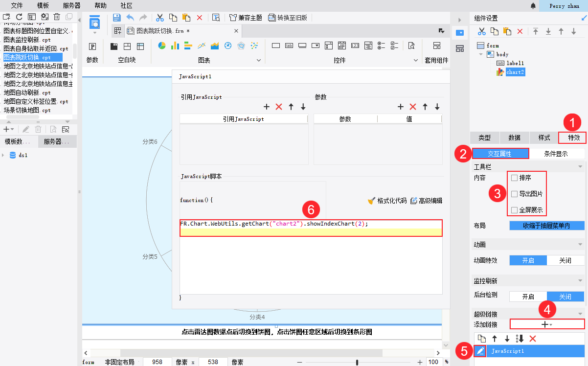The image size is (588, 366).
Task: Click the save icon in the top toolbar
Action: (x=117, y=18)
